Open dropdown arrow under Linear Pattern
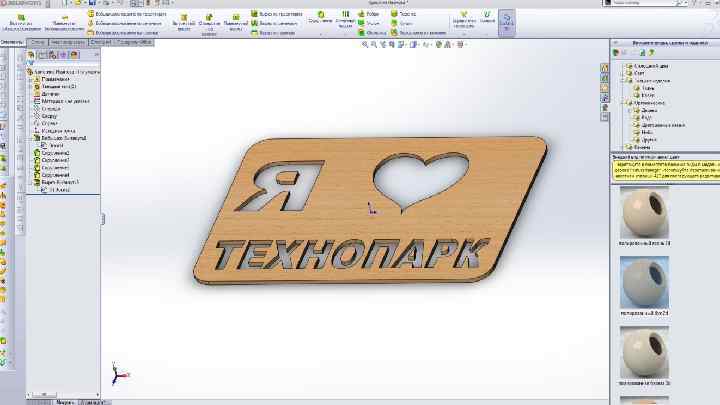The height and width of the screenshot is (405, 720). [345, 34]
